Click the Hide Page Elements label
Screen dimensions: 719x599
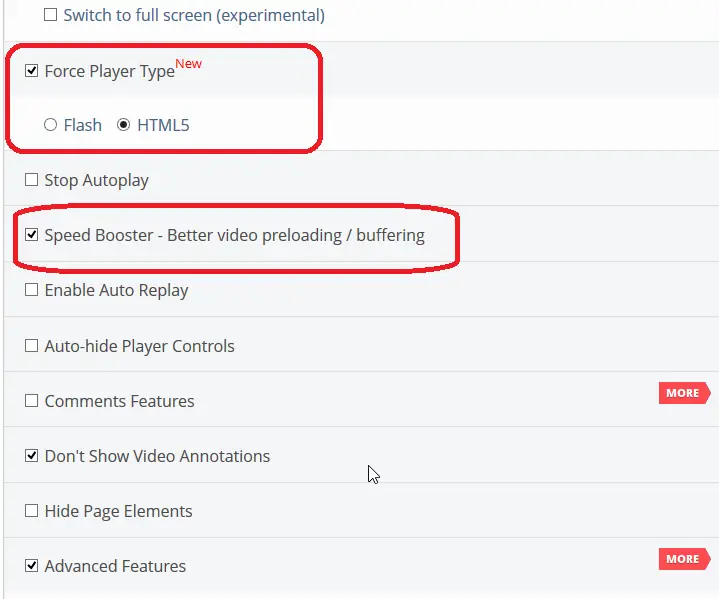point(118,511)
